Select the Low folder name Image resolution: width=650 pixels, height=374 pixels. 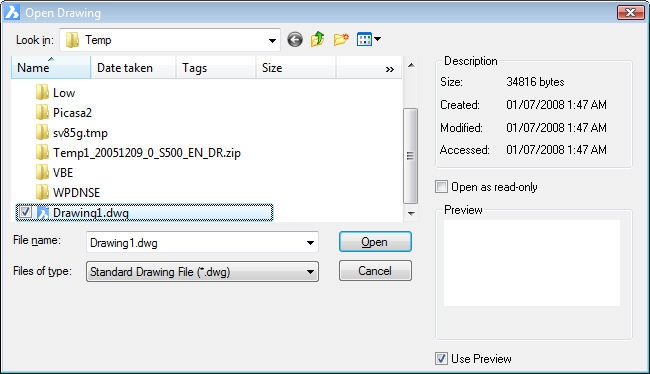point(64,93)
